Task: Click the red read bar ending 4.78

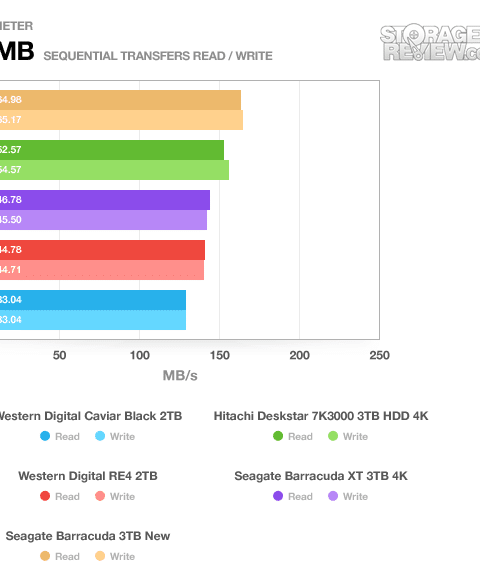Action: 102,250
